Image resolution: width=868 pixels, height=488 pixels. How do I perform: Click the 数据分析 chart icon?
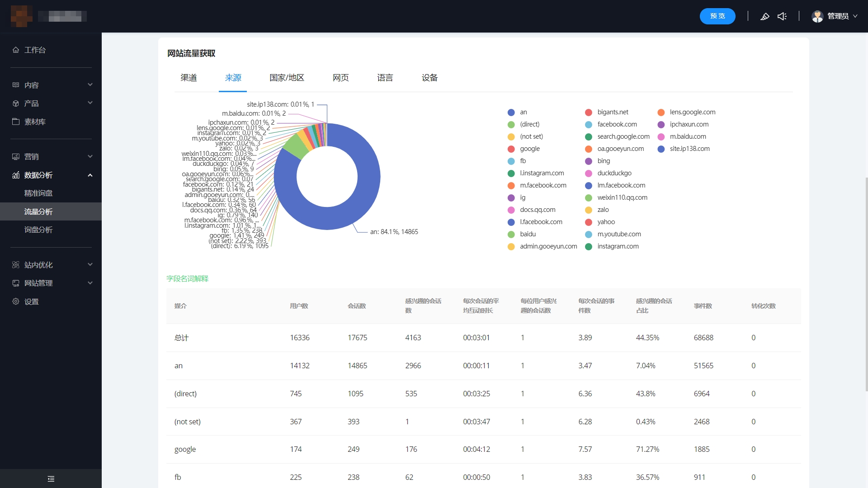pos(16,175)
